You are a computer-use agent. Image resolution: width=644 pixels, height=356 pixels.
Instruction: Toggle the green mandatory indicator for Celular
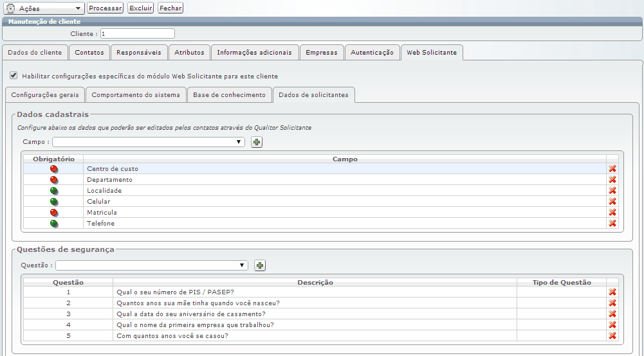[x=53, y=202]
